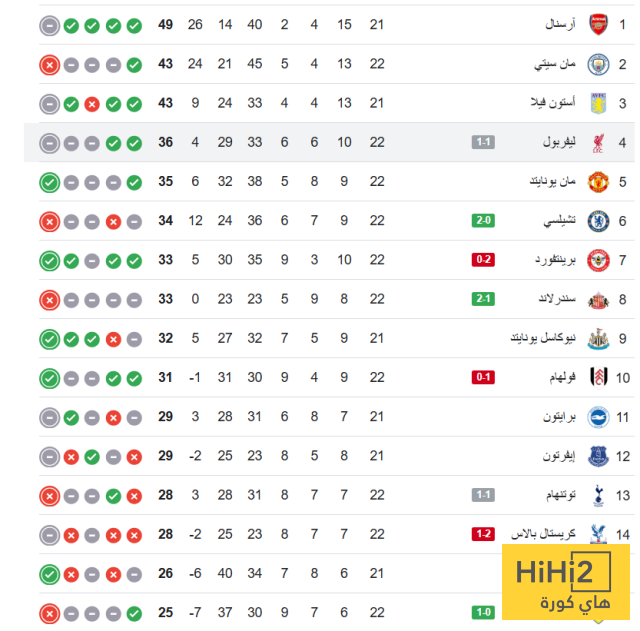Click the Manchester City crest
The width and height of the screenshot is (640, 631).
597,64
